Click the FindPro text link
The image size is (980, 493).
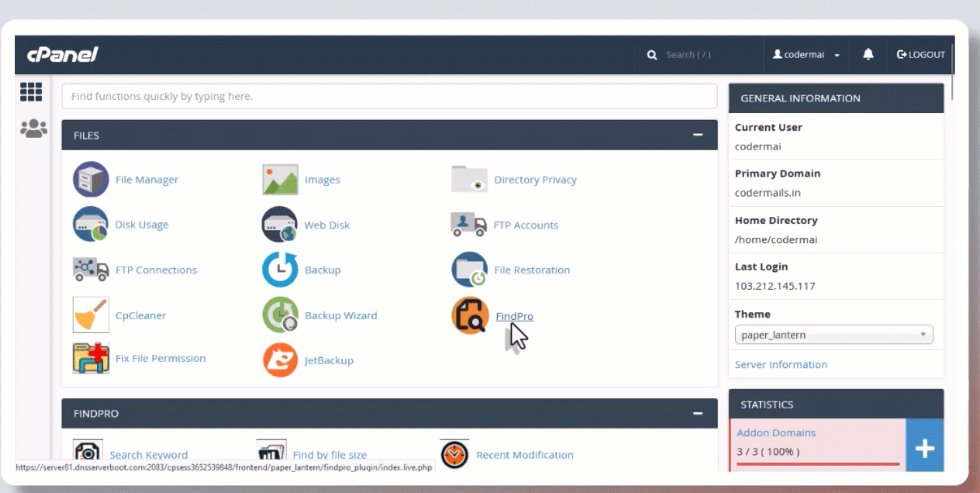point(514,316)
